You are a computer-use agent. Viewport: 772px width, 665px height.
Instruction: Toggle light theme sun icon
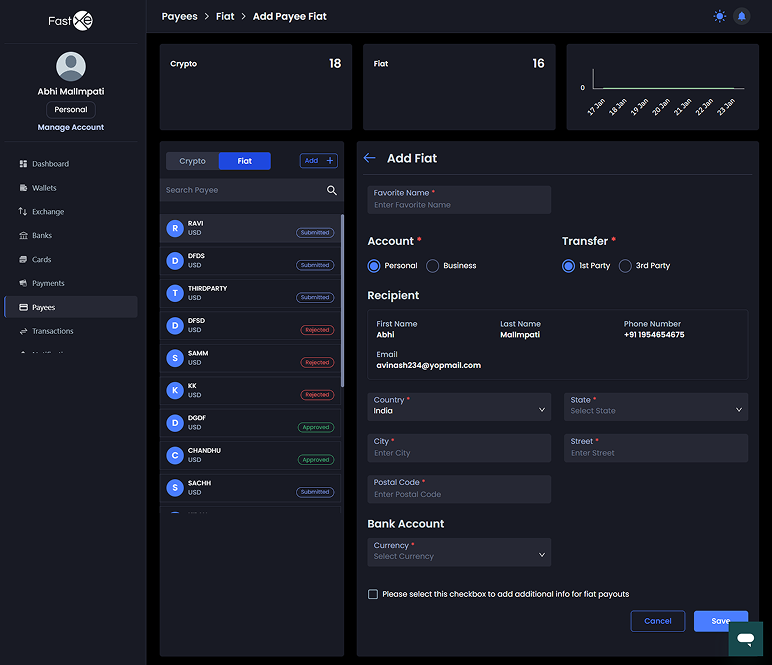pyautogui.click(x=719, y=16)
